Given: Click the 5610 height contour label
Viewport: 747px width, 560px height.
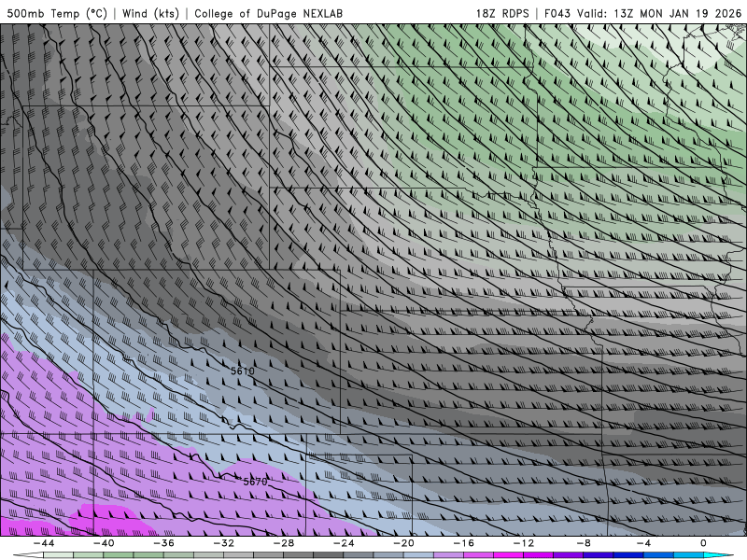Looking at the screenshot, I should click(243, 371).
